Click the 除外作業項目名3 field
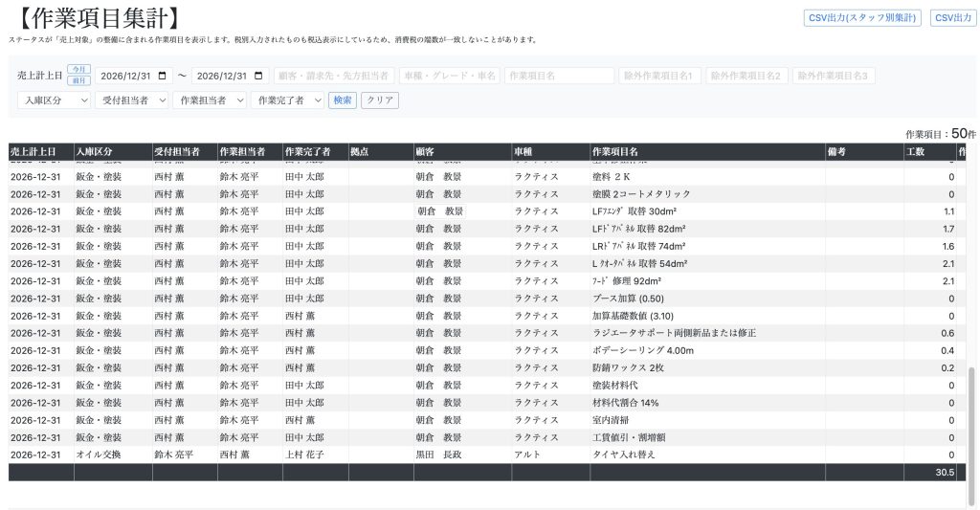The width and height of the screenshot is (980, 510). [833, 76]
